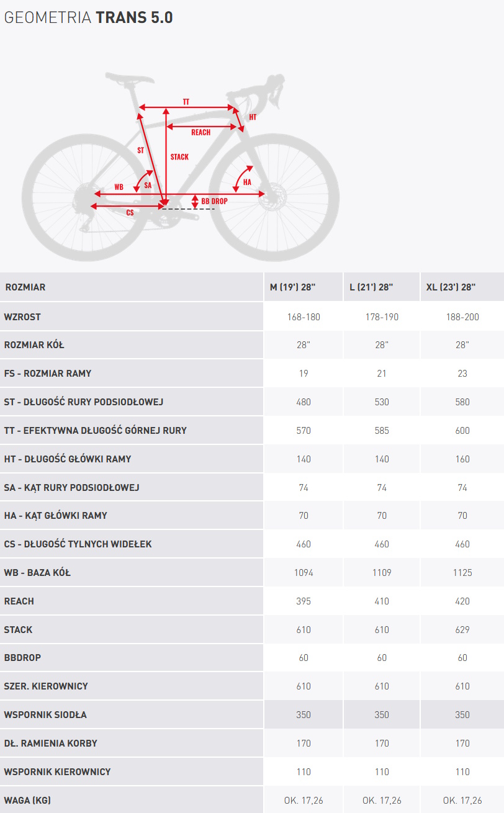Click the ROZMIAR header cell
This screenshot has height=813, width=504.
(x=25, y=287)
